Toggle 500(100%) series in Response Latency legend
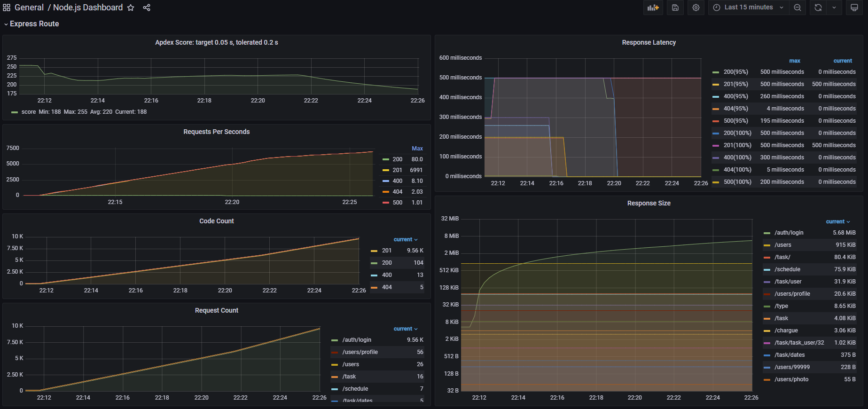Screen dimensions: 868x409 click(x=737, y=182)
